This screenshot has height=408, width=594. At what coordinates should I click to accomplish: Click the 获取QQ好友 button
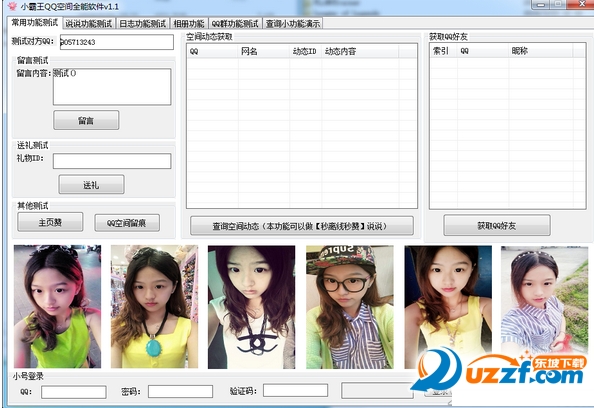(x=497, y=226)
